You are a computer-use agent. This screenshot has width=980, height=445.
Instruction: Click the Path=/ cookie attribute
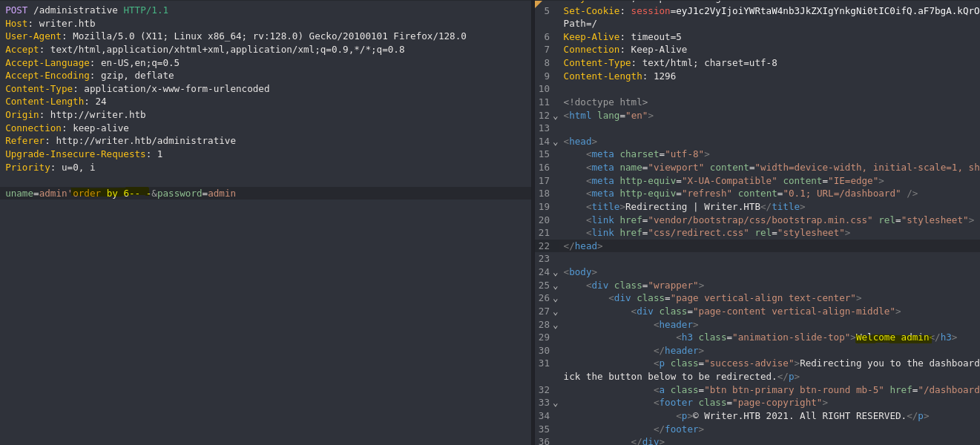[x=580, y=24]
